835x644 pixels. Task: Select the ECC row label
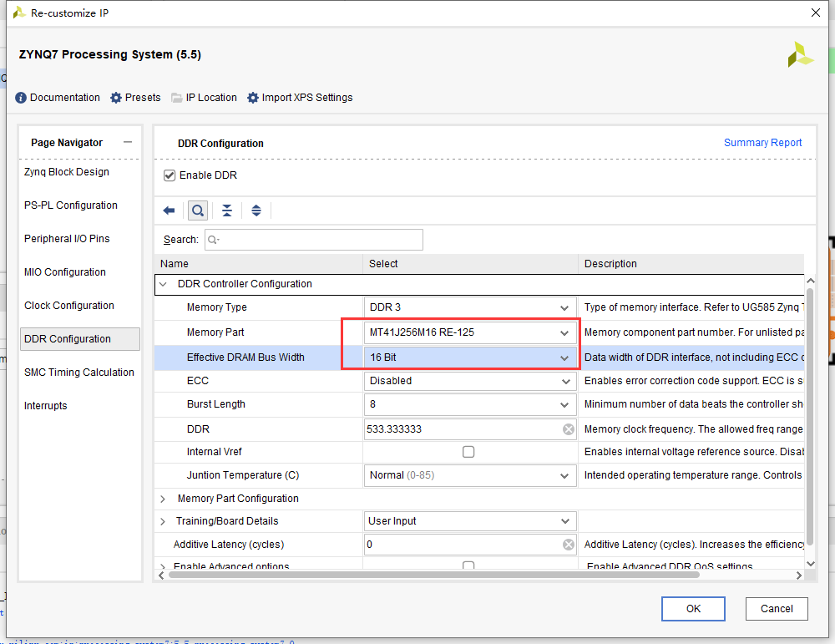[198, 381]
